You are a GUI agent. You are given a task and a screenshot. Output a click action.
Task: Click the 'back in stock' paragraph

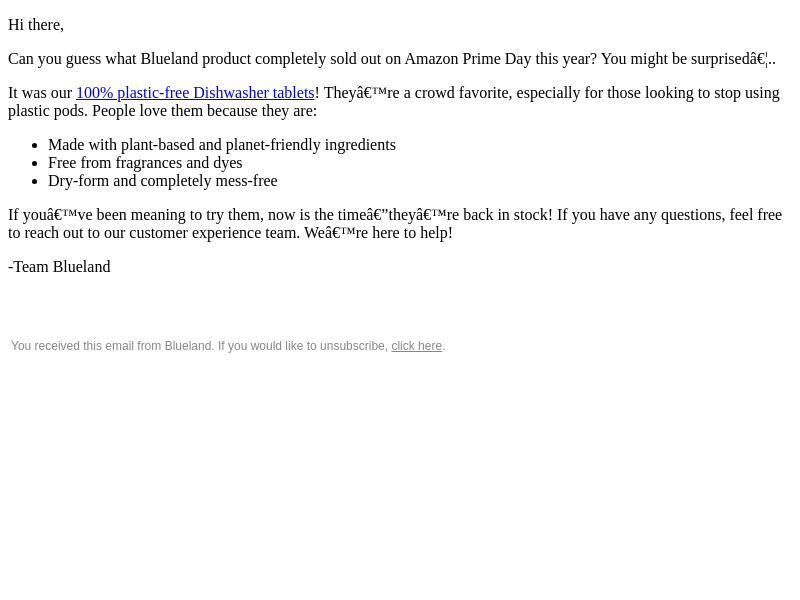point(395,223)
